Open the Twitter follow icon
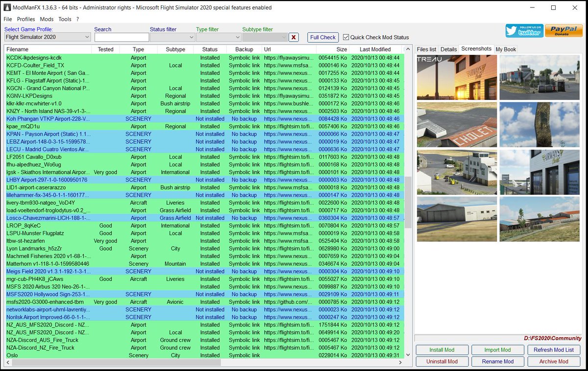The image size is (588, 371). click(524, 31)
